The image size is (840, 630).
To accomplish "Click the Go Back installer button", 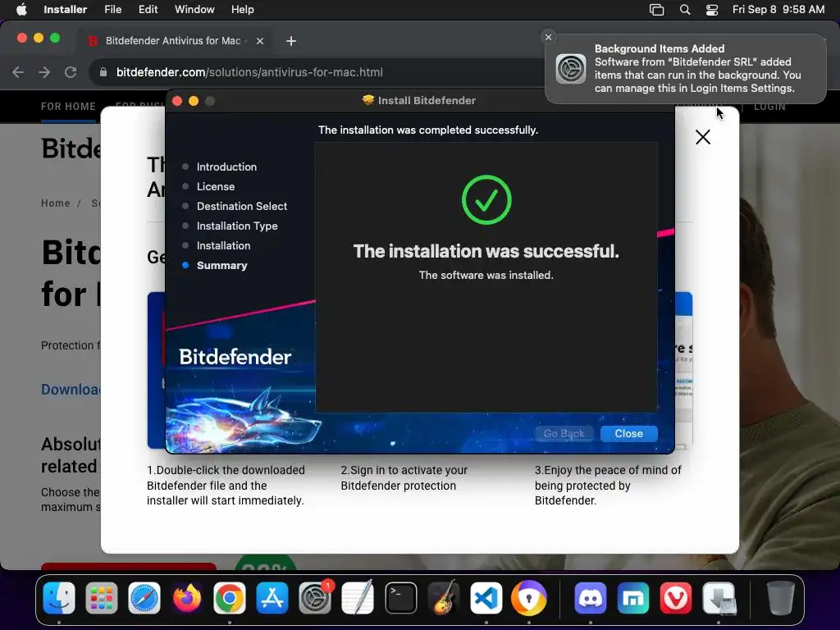I will [x=564, y=433].
